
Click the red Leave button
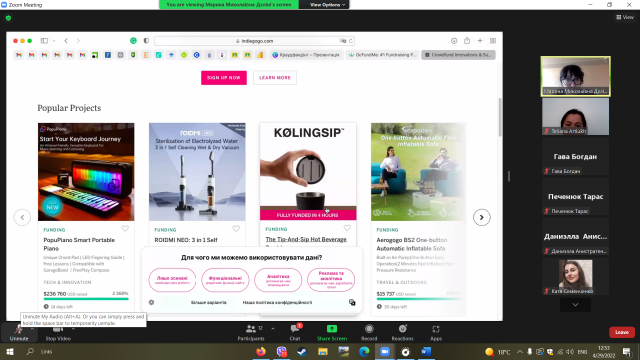(622, 332)
